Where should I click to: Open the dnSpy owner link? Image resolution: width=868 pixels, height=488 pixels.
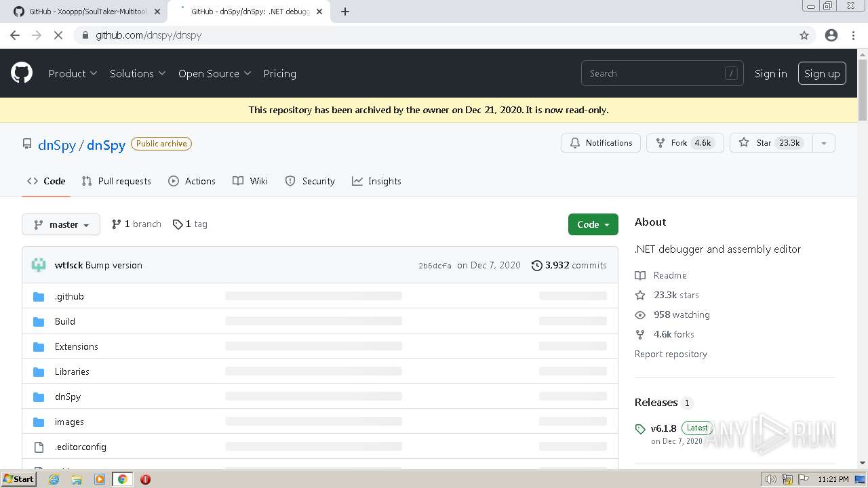point(57,145)
